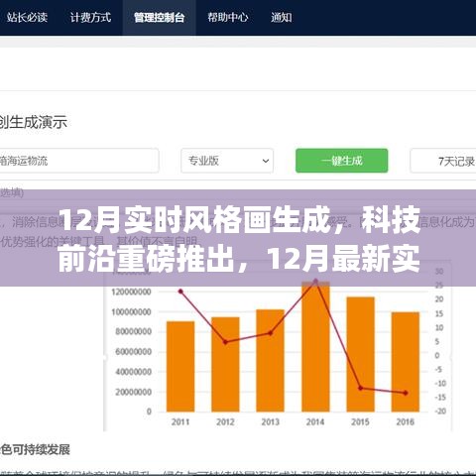Click the line data point on 2012 bar
476x476 pixels.
(225, 342)
